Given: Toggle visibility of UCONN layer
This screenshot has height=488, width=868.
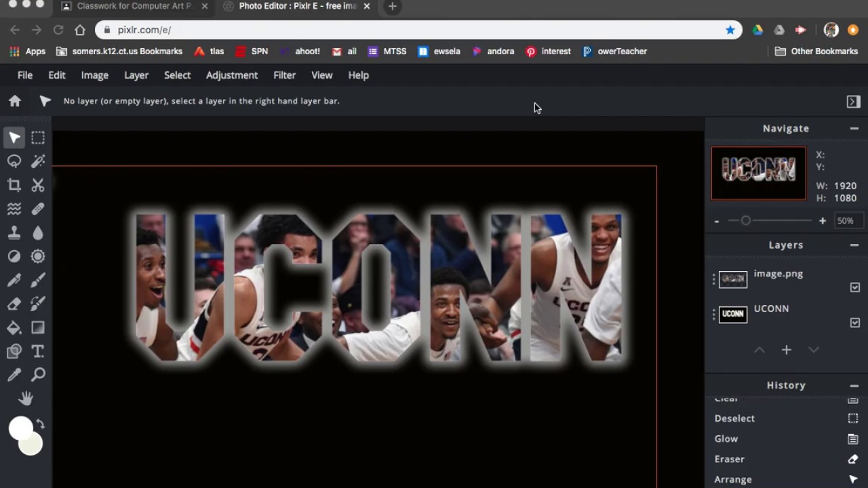Looking at the screenshot, I should (x=855, y=323).
